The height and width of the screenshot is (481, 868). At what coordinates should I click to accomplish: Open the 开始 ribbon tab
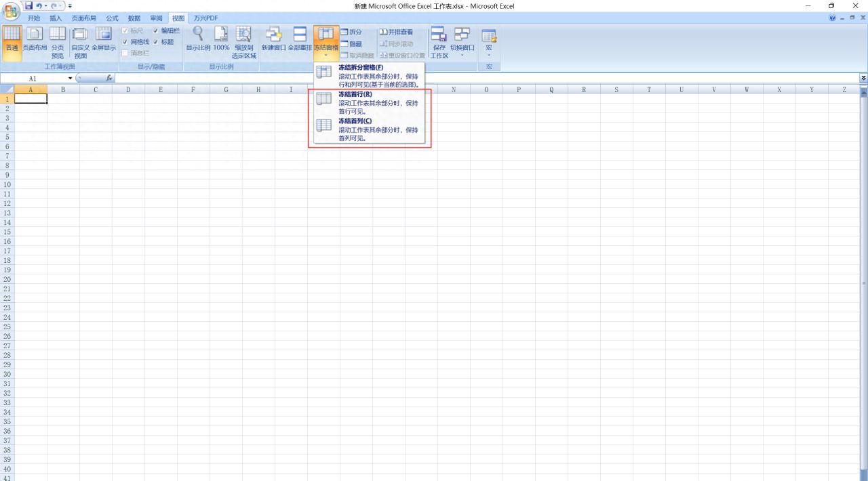coord(34,18)
